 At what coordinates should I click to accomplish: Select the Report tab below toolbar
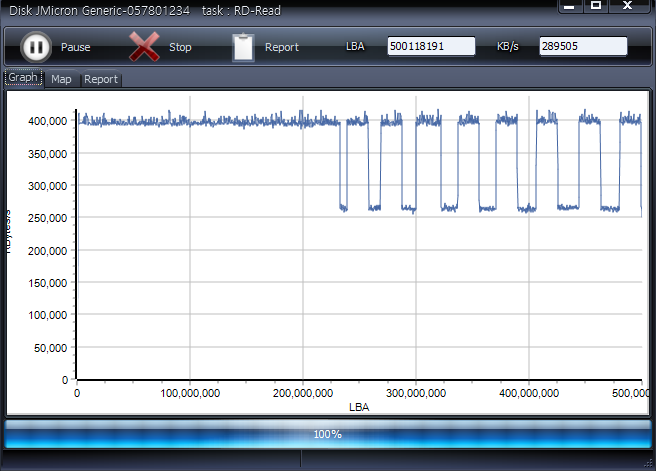(x=100, y=79)
